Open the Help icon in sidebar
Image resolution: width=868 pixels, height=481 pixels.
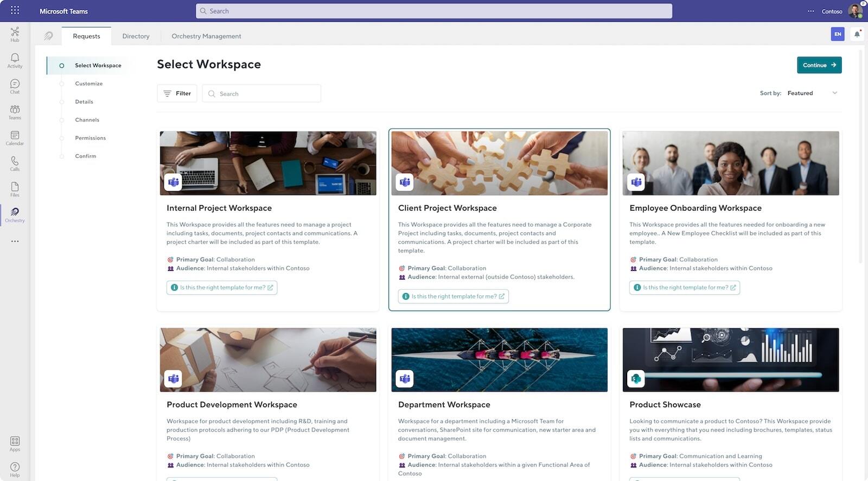(x=15, y=469)
